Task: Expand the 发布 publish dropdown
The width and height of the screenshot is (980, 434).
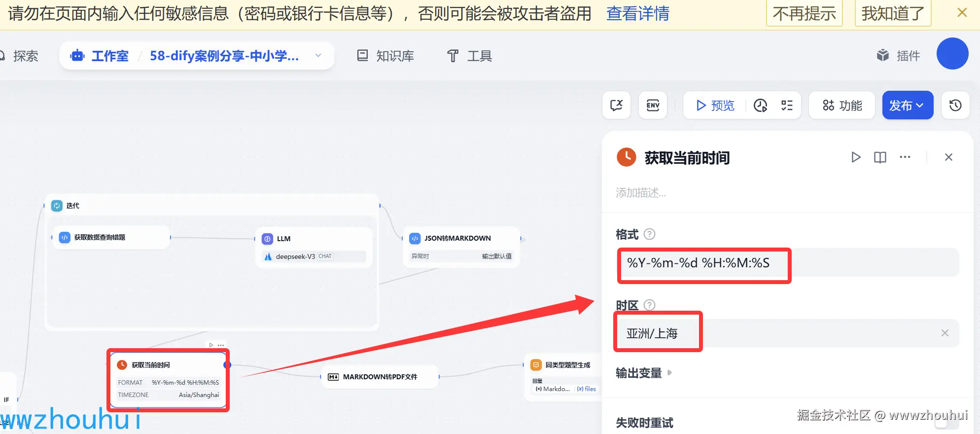Action: coord(908,106)
